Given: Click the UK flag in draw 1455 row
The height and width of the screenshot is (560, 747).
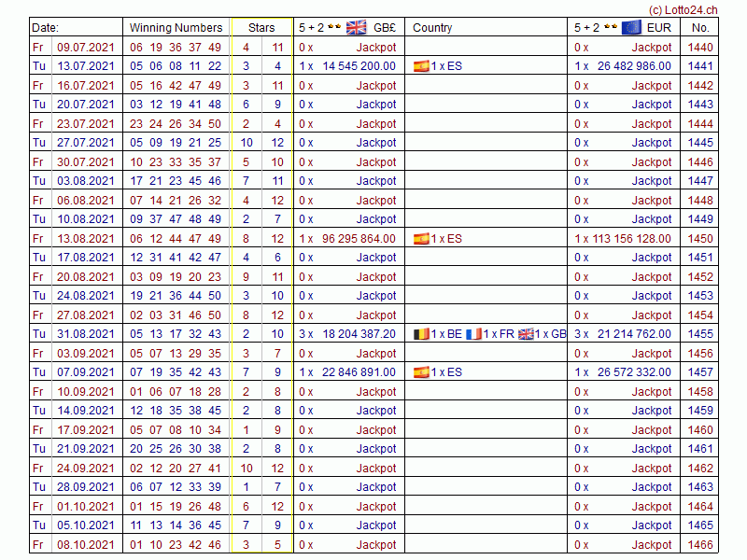Looking at the screenshot, I should 526,334.
